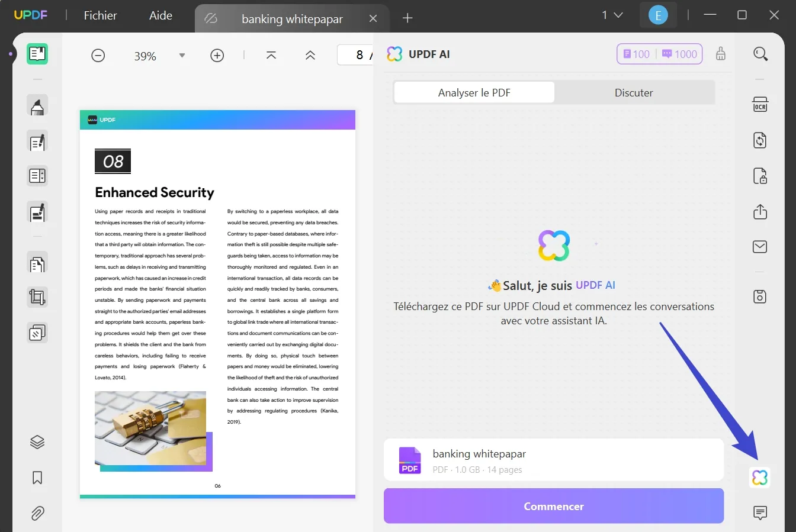Open the AI credits counter 100 | 1000
The width and height of the screenshot is (796, 532).
(x=660, y=54)
